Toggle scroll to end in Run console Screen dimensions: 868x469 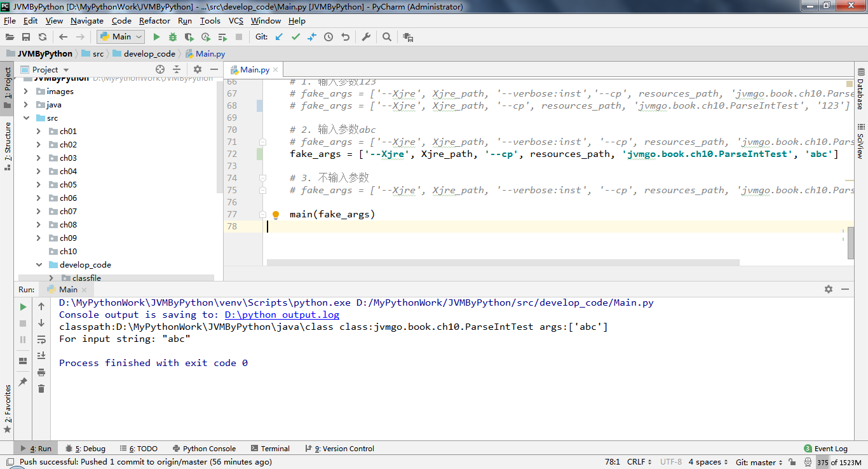tap(41, 355)
